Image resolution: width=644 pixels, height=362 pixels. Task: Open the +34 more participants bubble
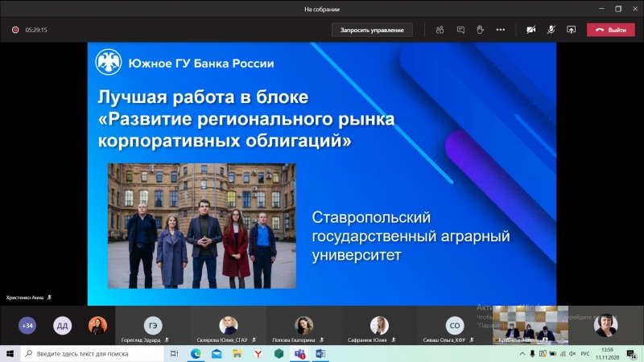point(27,326)
